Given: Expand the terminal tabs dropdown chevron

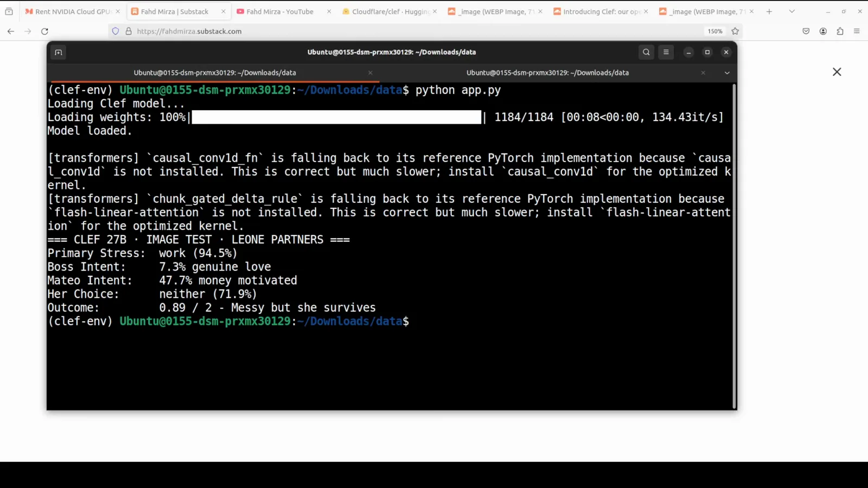Looking at the screenshot, I should (727, 73).
